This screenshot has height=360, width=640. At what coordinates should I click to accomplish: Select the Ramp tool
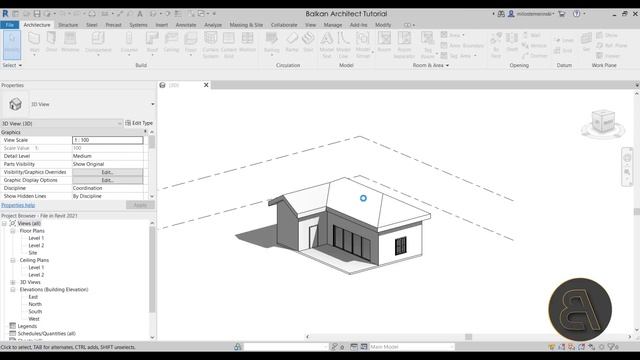[292, 42]
